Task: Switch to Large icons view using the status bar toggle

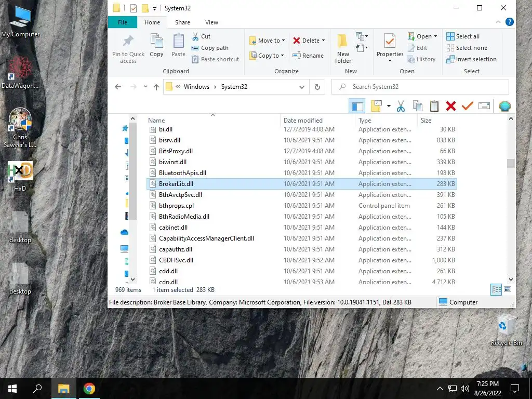Action: (508, 289)
